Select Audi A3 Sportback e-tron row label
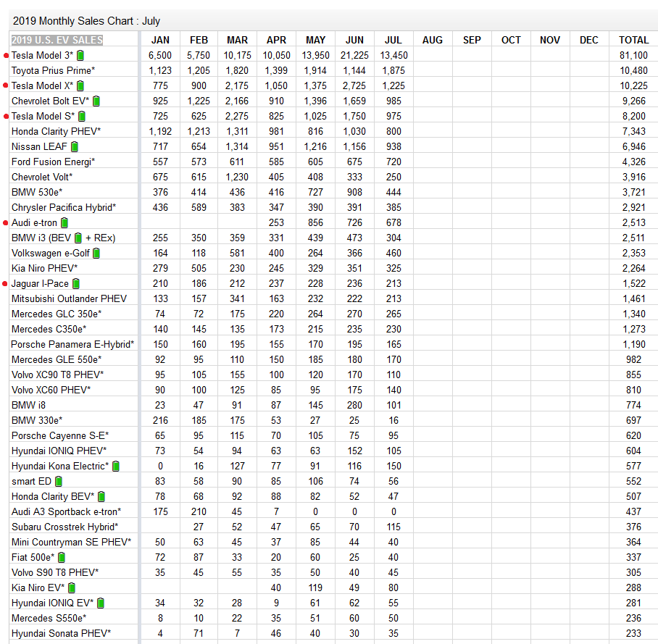Image resolution: width=658 pixels, height=644 pixels. click(x=66, y=512)
